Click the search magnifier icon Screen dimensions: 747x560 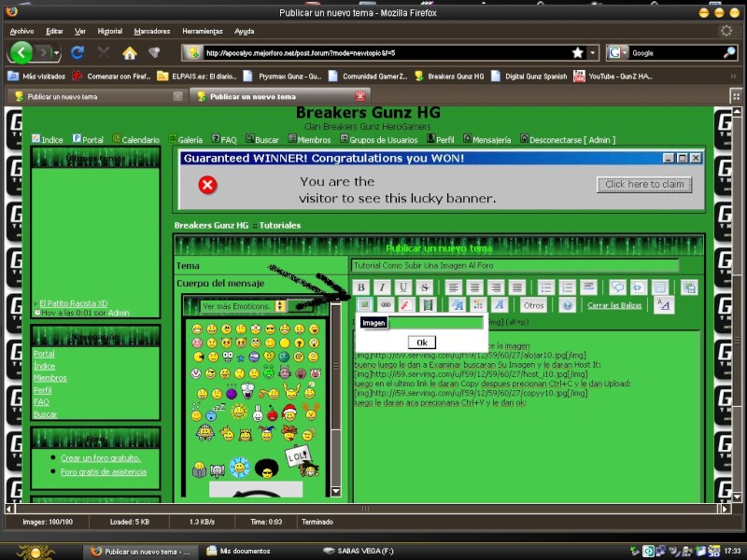tap(729, 53)
